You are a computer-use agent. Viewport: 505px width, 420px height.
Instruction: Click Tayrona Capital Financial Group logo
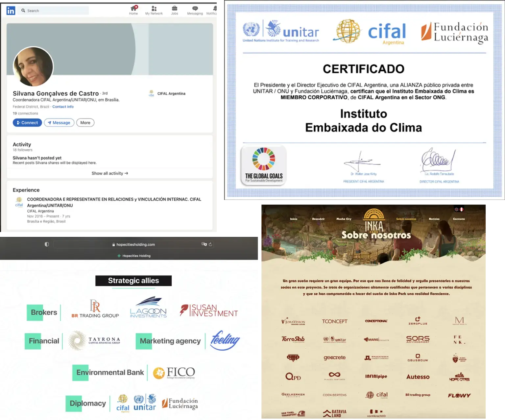[94, 340]
